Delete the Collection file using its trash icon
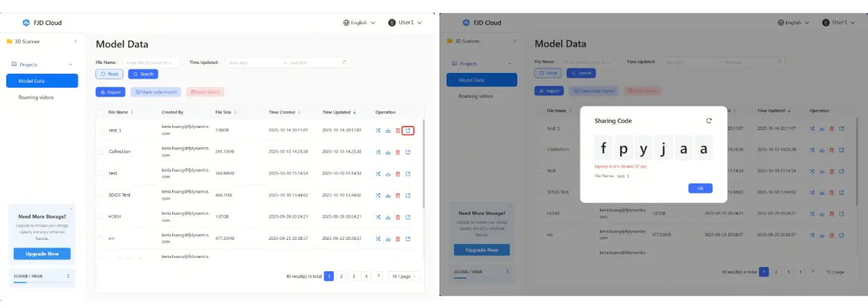Image resolution: width=868 pixels, height=308 pixels. tap(398, 152)
